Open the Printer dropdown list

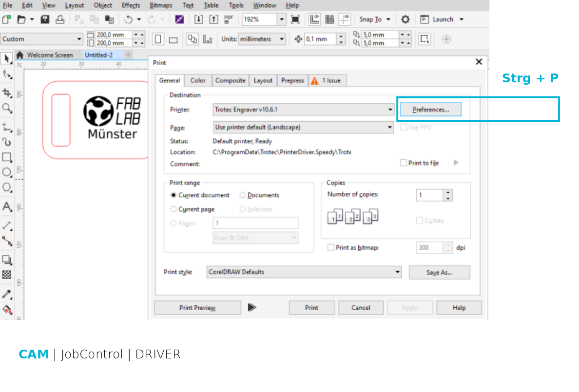click(x=304, y=110)
